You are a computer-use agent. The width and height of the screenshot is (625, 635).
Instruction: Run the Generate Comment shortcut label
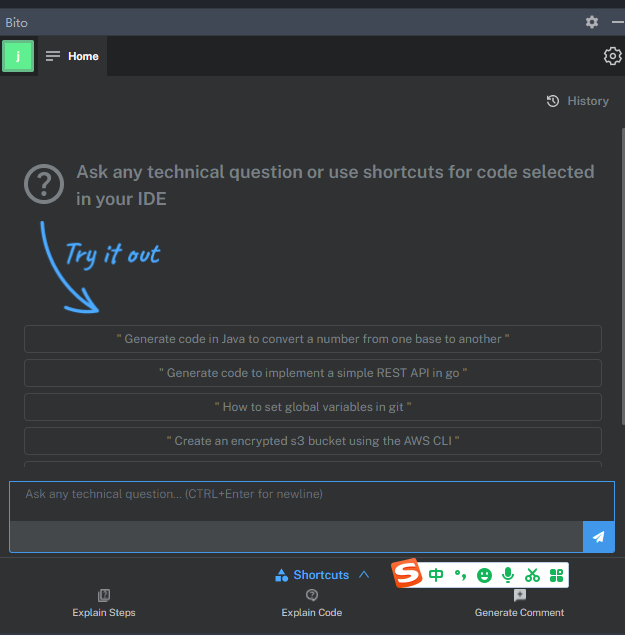point(519,613)
